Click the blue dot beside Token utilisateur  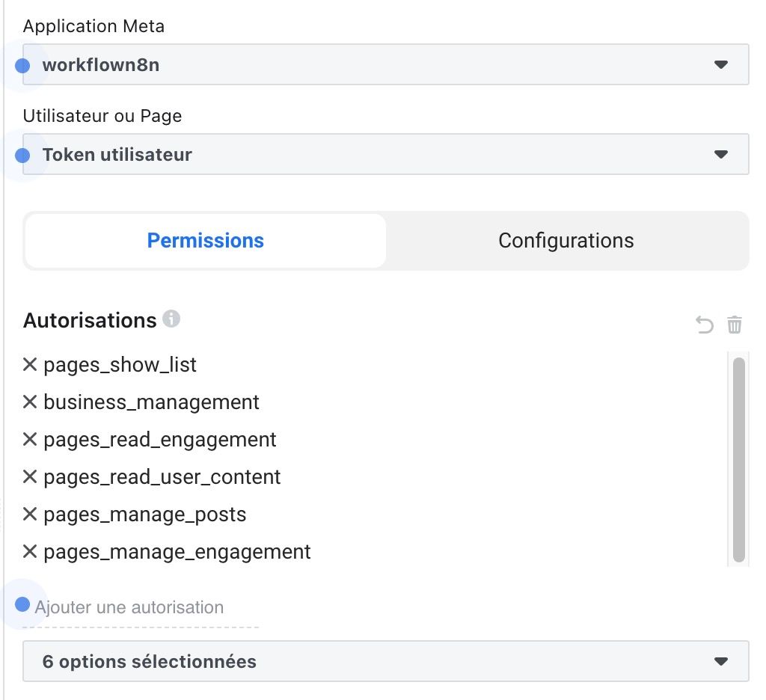tap(22, 155)
